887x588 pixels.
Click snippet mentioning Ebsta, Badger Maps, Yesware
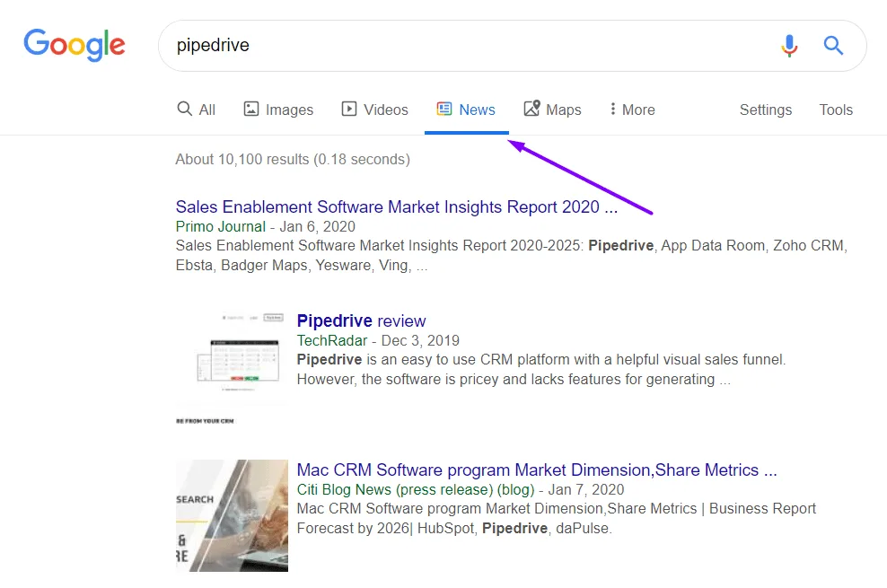(x=512, y=256)
